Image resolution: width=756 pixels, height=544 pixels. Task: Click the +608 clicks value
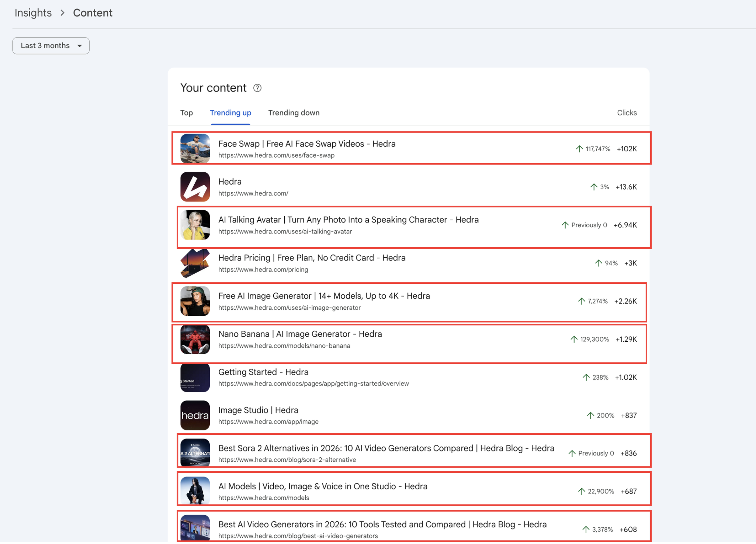point(628,530)
